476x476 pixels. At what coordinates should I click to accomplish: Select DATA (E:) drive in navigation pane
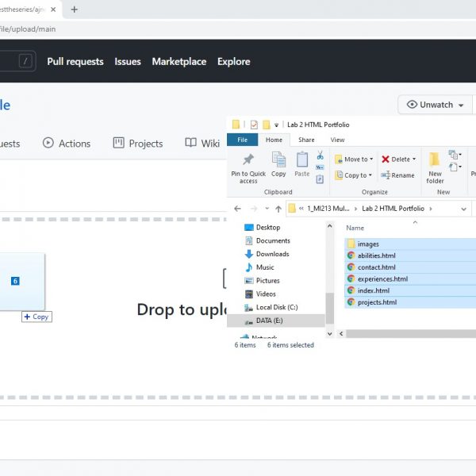click(271, 321)
